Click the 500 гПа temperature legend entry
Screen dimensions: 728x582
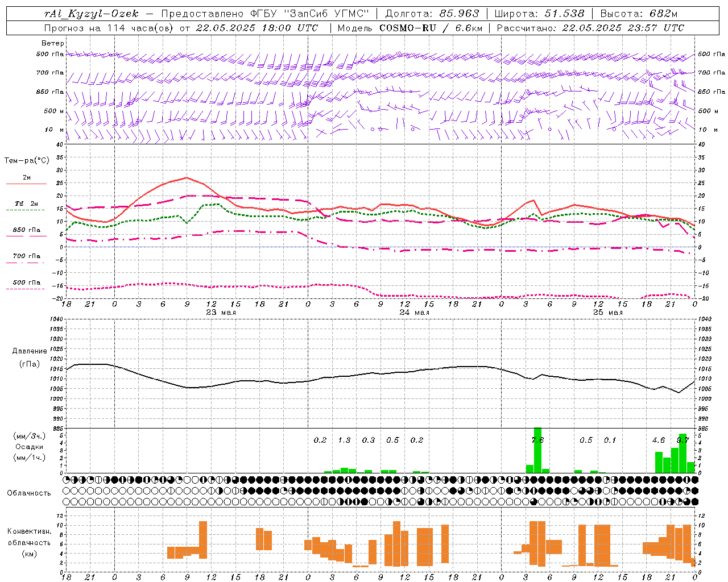[27, 282]
